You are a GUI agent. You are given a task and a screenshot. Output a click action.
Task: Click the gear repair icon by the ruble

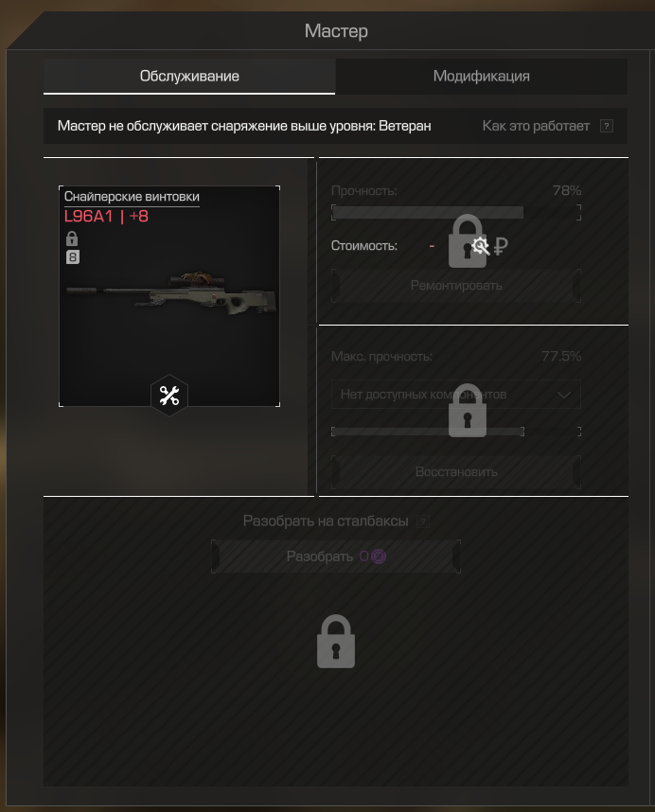[481, 246]
